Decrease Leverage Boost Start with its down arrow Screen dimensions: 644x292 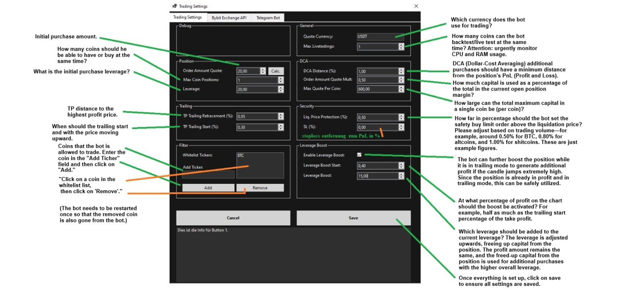point(401,167)
